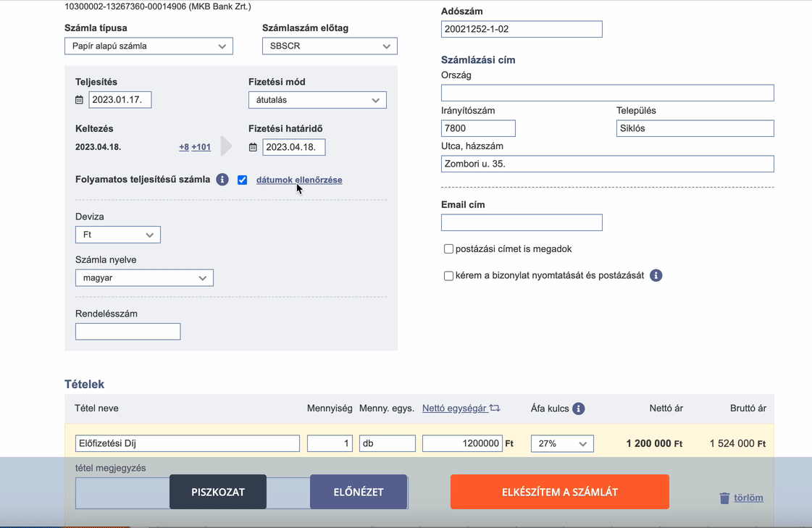
Task: Show info icon next to Áfa kulcs
Action: pos(579,408)
